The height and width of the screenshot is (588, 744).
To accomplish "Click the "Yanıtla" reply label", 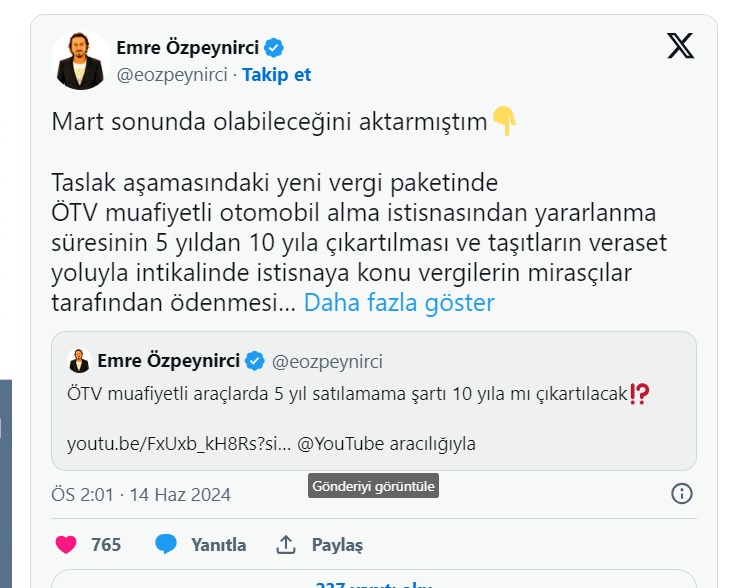I will (x=218, y=545).
